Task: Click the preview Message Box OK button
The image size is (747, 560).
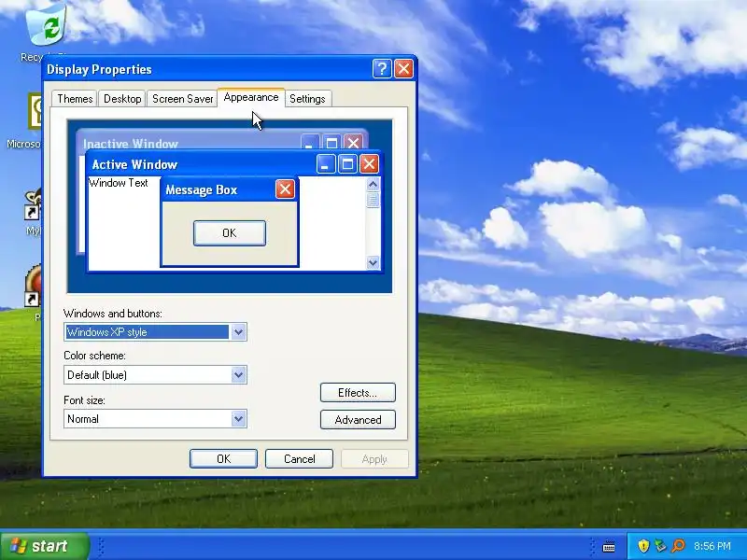Action: 230,232
